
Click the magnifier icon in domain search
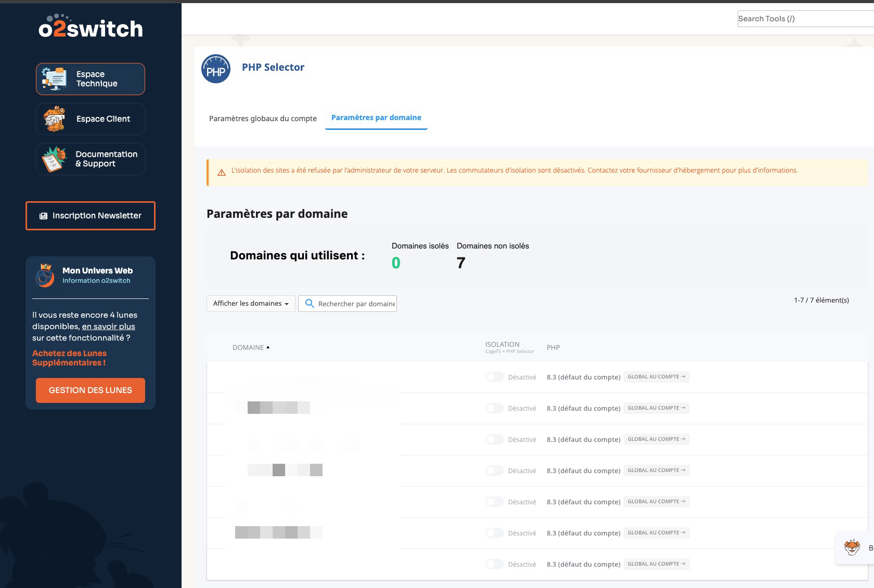click(x=310, y=303)
